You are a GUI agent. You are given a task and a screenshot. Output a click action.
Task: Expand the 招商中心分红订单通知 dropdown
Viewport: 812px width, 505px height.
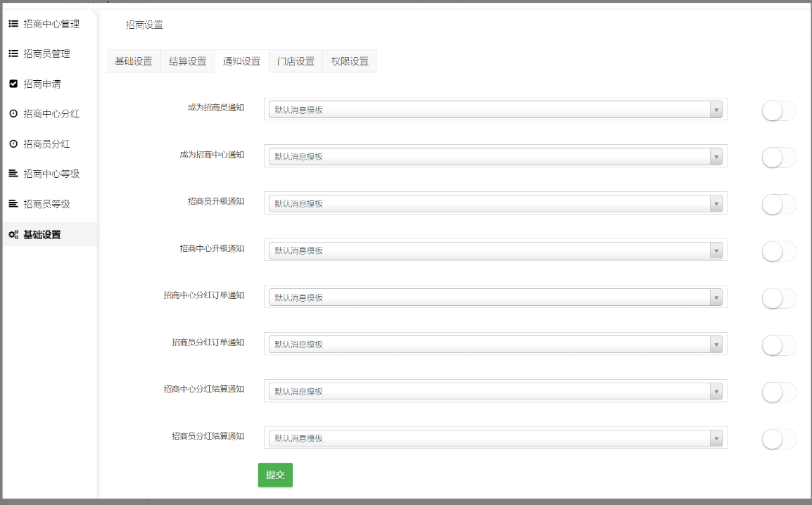click(x=495, y=298)
